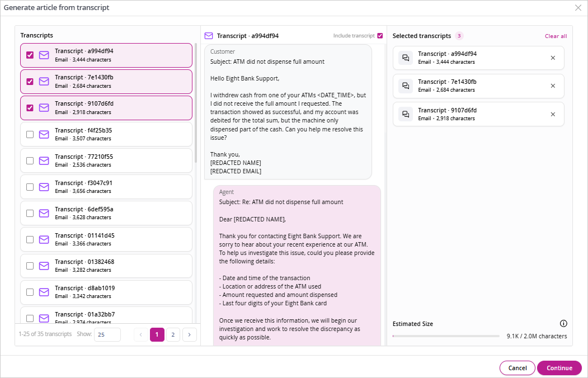
Task: Check Transcript 77210f55 checkbox
Action: 30,160
